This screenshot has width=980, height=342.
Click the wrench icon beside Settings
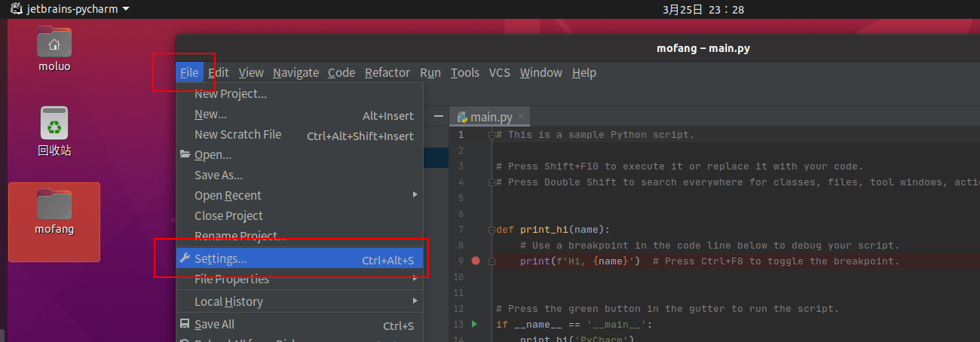pyautogui.click(x=185, y=258)
